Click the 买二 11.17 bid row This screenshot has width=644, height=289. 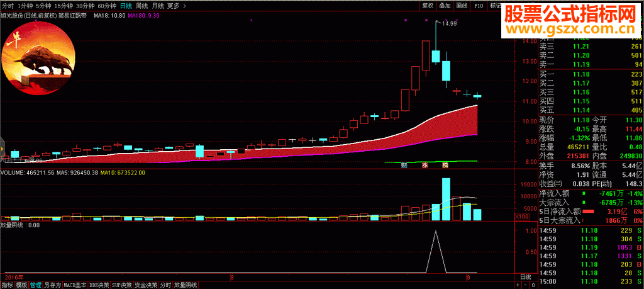click(x=590, y=82)
